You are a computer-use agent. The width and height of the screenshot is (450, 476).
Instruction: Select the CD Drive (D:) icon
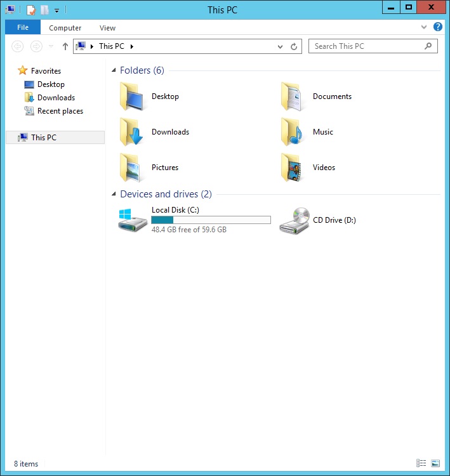(x=294, y=220)
